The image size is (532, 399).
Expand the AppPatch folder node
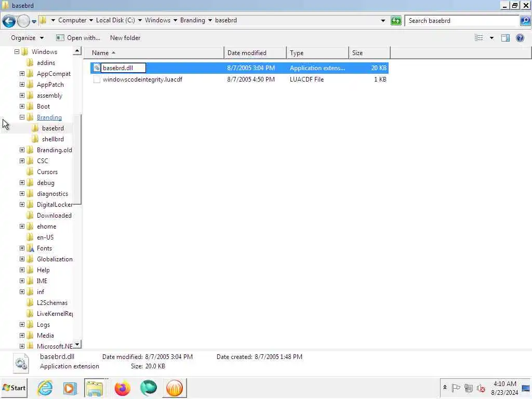(x=22, y=85)
